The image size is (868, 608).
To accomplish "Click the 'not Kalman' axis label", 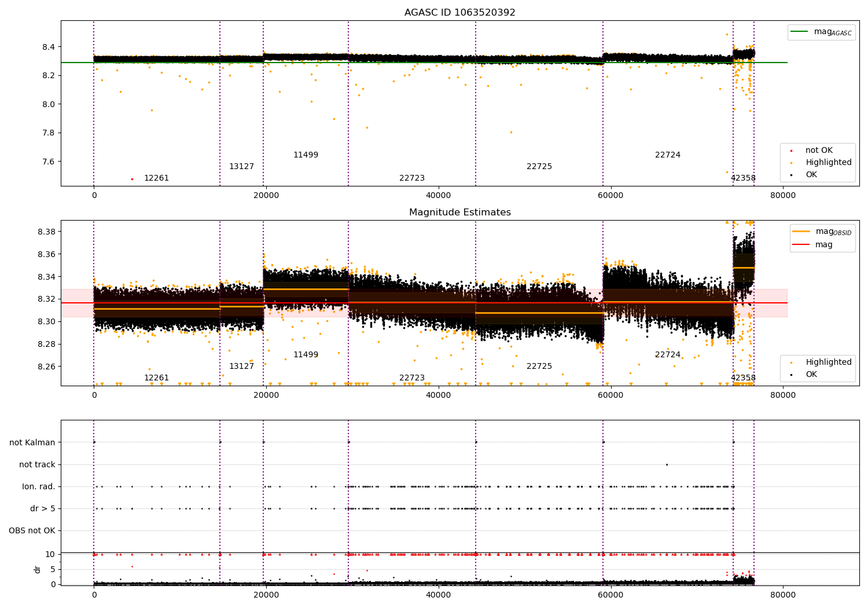I will pyautogui.click(x=32, y=443).
